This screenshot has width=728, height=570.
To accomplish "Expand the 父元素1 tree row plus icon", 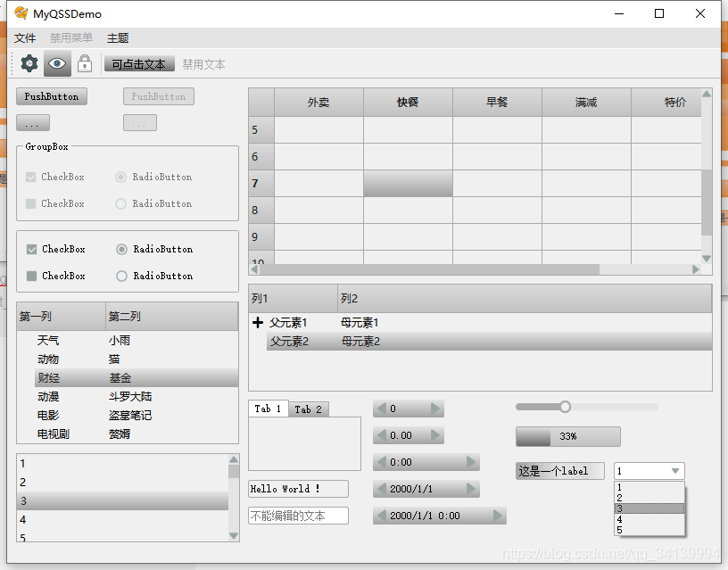I will (258, 322).
